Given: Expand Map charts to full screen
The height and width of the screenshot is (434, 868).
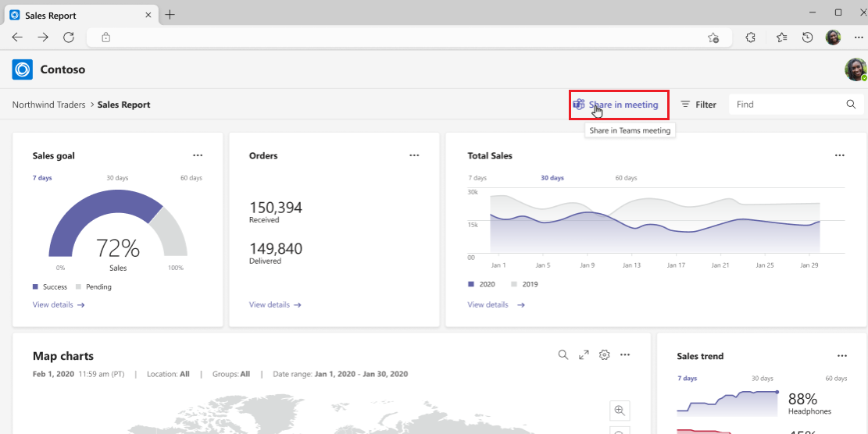Looking at the screenshot, I should click(x=584, y=355).
